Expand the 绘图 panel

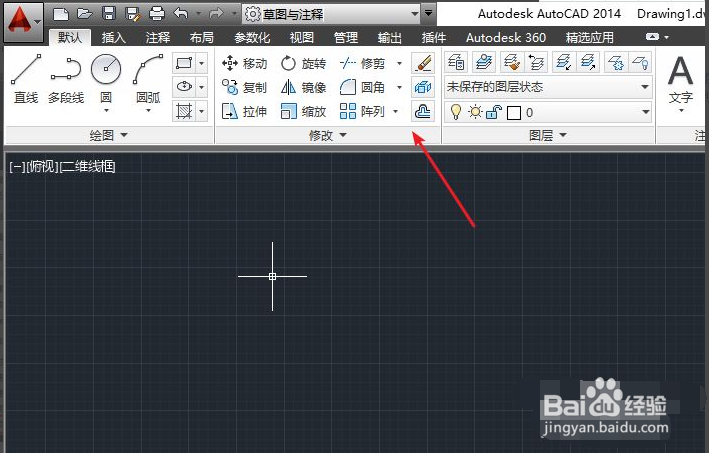109,135
